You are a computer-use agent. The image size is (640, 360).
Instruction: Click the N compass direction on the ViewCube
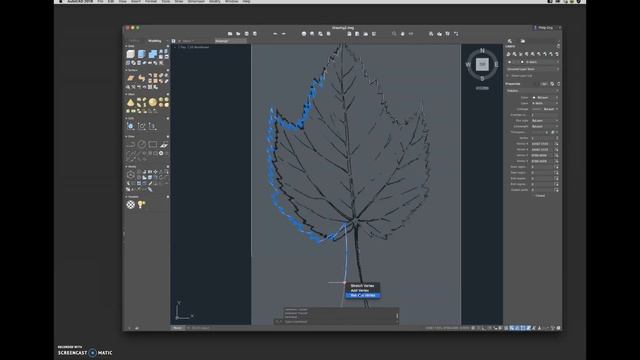tap(482, 51)
